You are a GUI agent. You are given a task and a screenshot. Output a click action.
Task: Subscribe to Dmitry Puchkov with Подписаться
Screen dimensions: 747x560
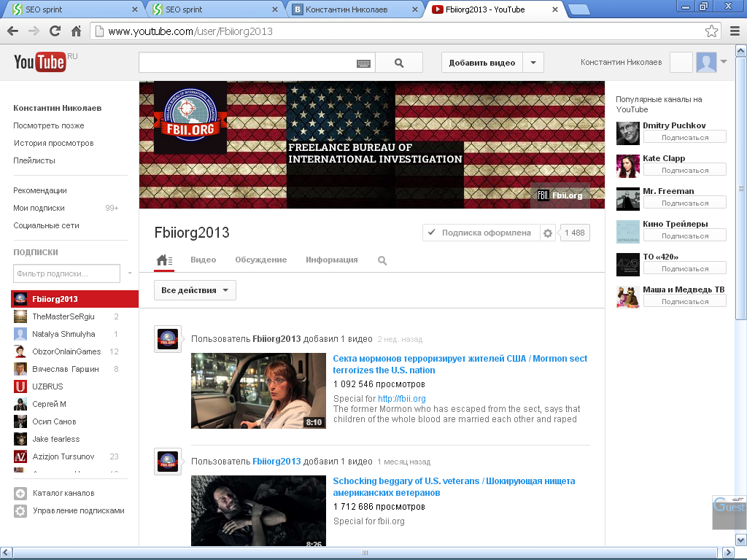(684, 138)
